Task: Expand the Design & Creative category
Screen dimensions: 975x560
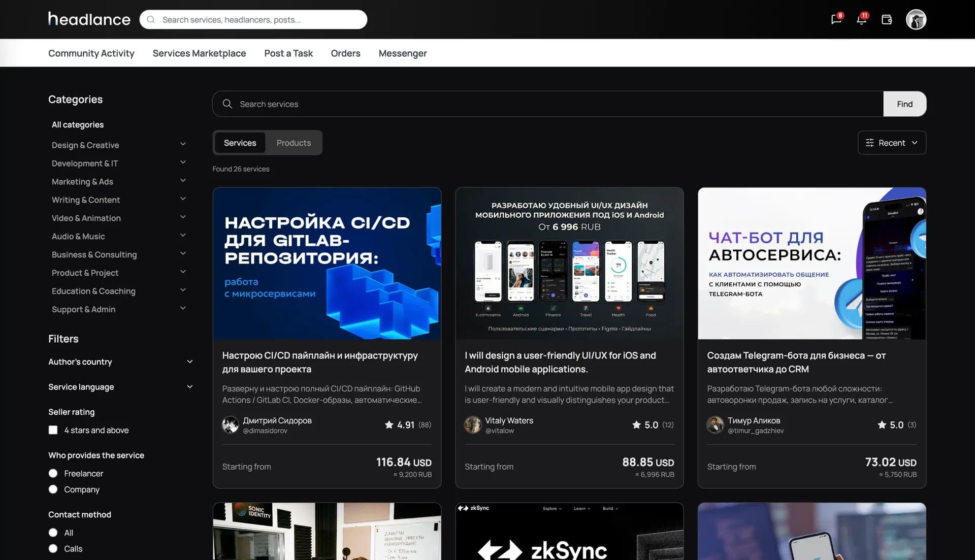Action: point(183,144)
